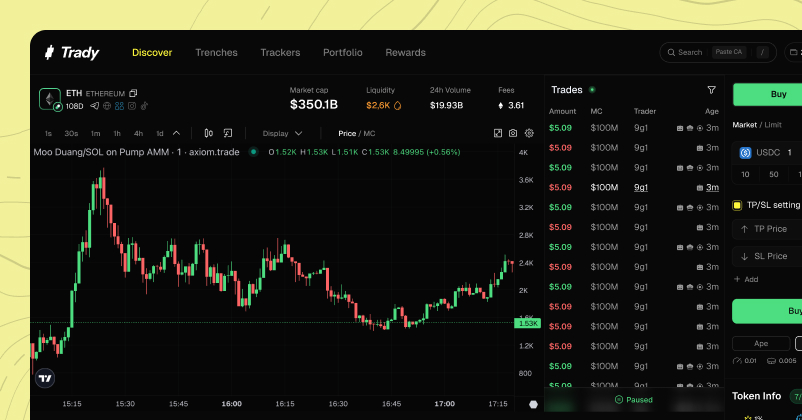The width and height of the screenshot is (802, 420).
Task: Click the liquidity droplet icon
Action: (397, 105)
